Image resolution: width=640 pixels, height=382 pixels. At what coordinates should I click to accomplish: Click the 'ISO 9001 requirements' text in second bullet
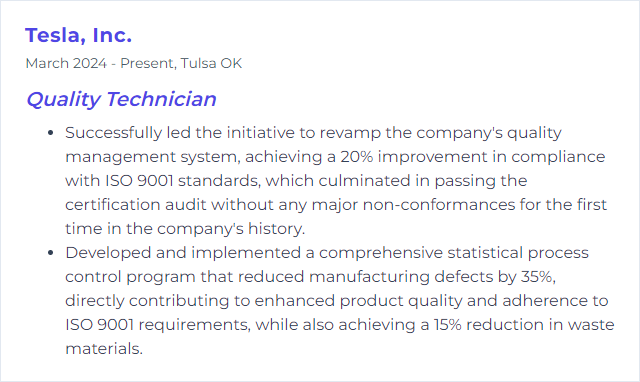pyautogui.click(x=158, y=325)
